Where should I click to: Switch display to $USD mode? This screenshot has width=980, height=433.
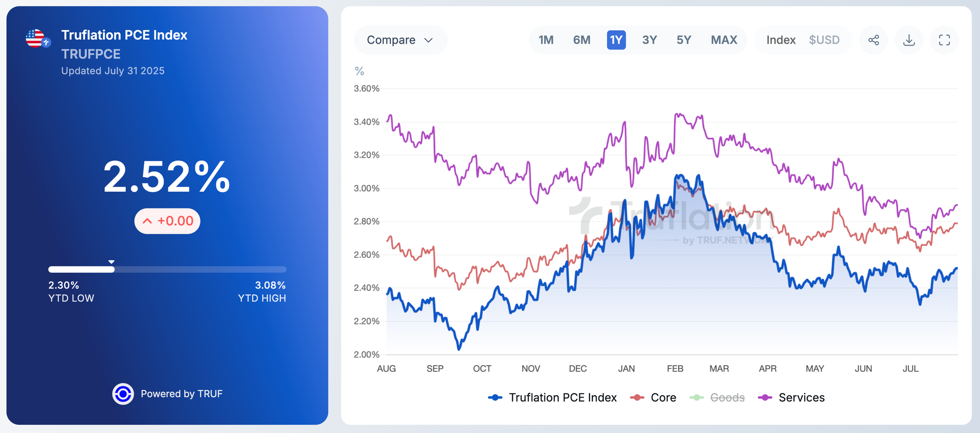[x=824, y=40]
